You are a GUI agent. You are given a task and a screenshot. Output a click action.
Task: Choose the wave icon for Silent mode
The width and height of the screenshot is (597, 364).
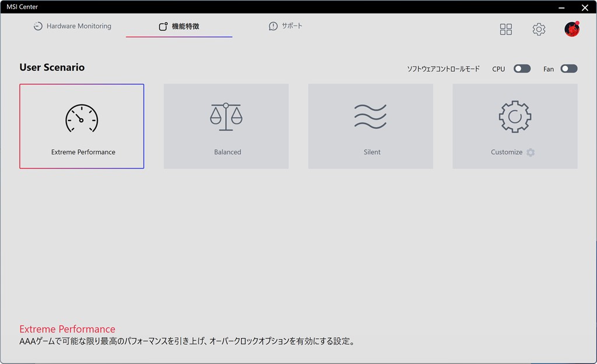coord(370,116)
